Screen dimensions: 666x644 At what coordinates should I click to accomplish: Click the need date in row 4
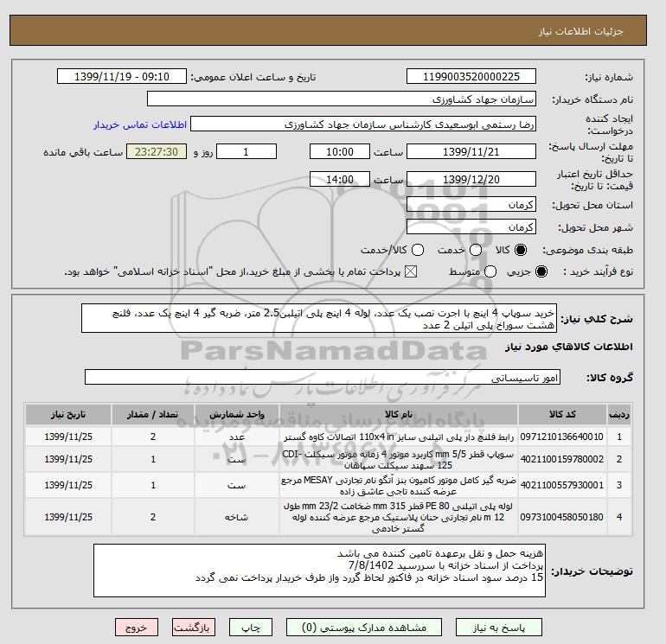pos(68,518)
